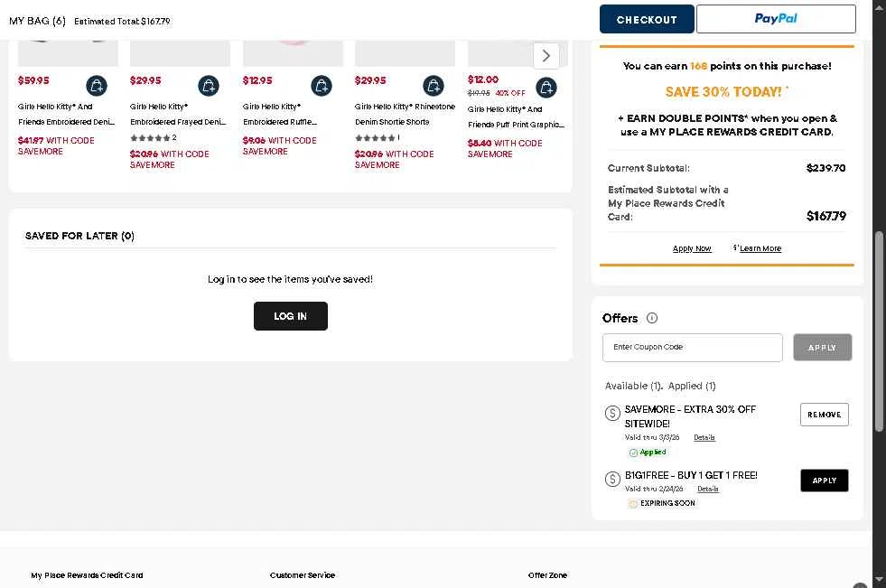Open Girls Hello Kitty And Friends Embroidered Denim product
Screen dimensions: 886x588
pyautogui.click(x=66, y=114)
